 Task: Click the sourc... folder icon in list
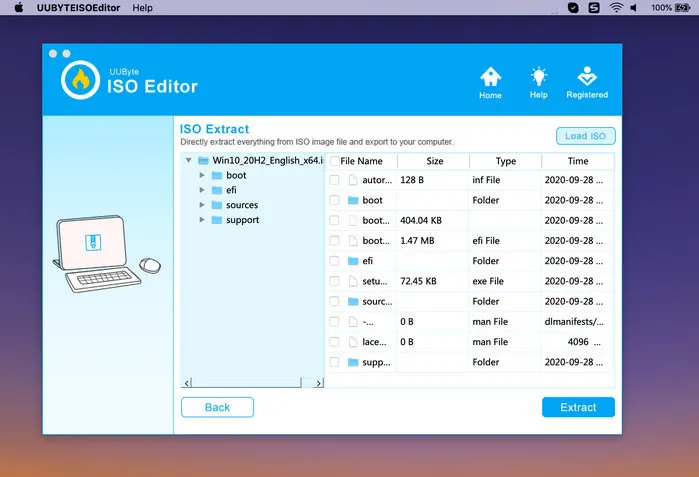(353, 301)
